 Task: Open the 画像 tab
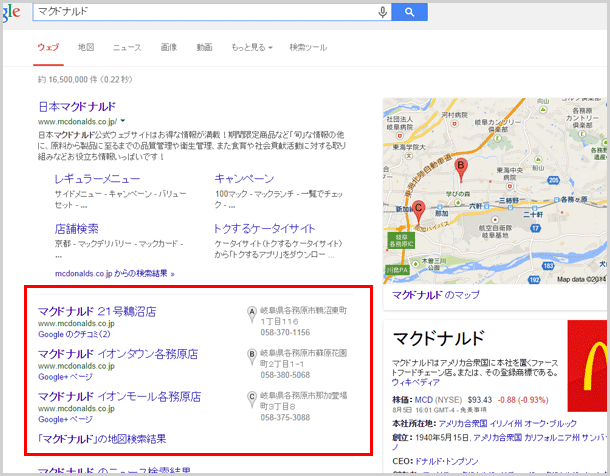pyautogui.click(x=169, y=47)
